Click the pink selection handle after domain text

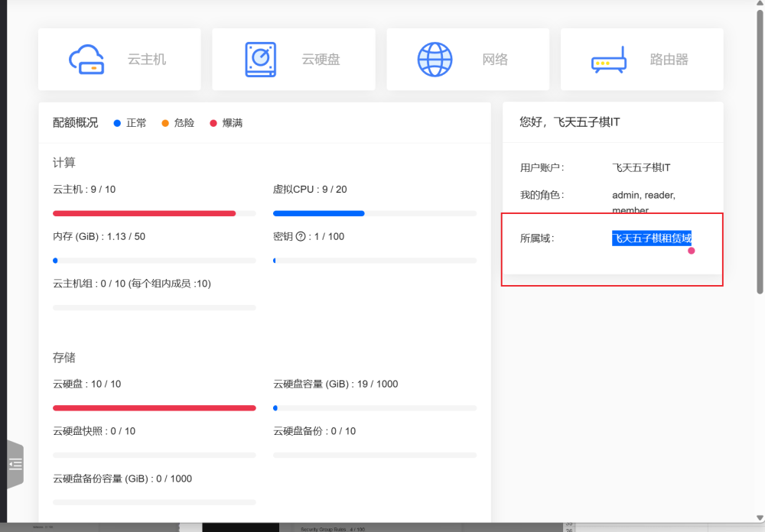pyautogui.click(x=692, y=251)
